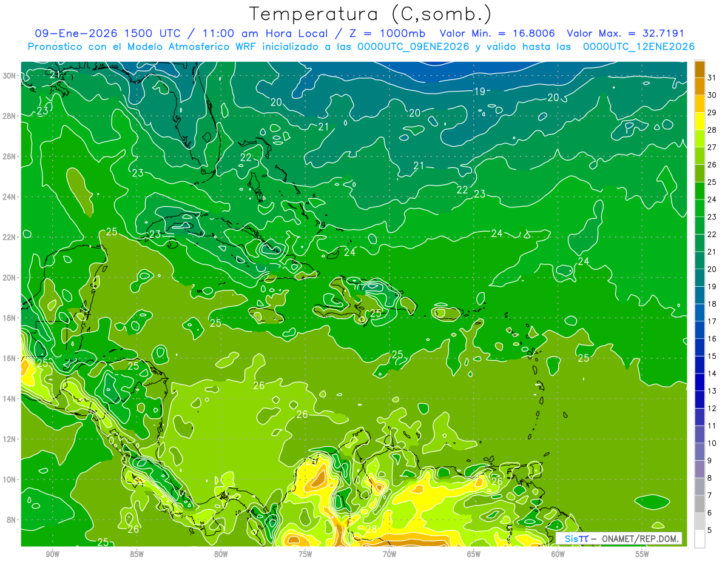Click the 30 value on the color scale
The height and width of the screenshot is (562, 728).
click(713, 95)
